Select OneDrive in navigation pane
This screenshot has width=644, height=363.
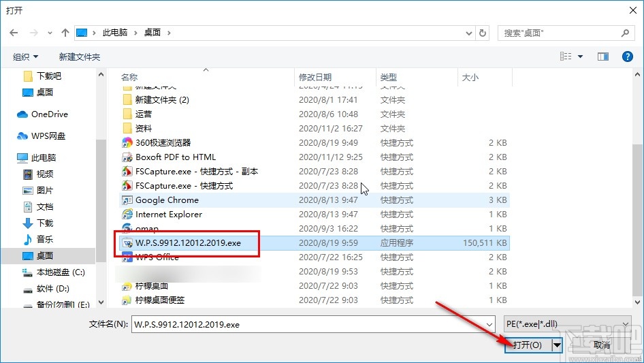click(42, 114)
